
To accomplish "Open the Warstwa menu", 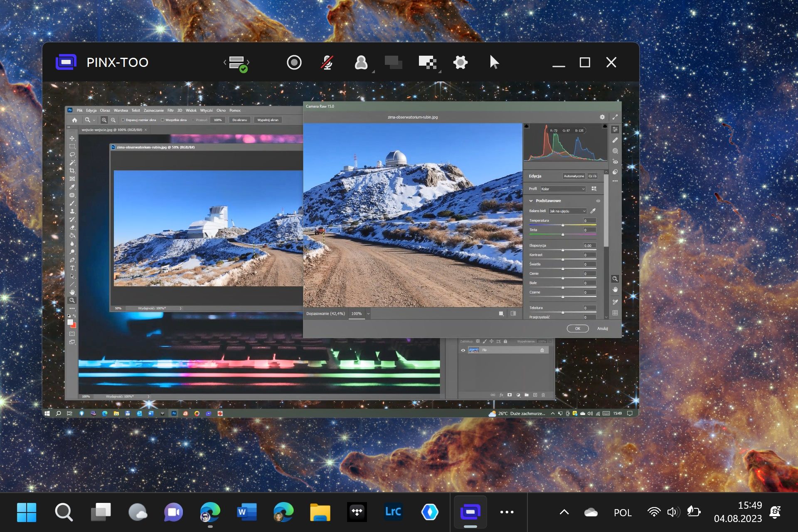I will pos(121,111).
